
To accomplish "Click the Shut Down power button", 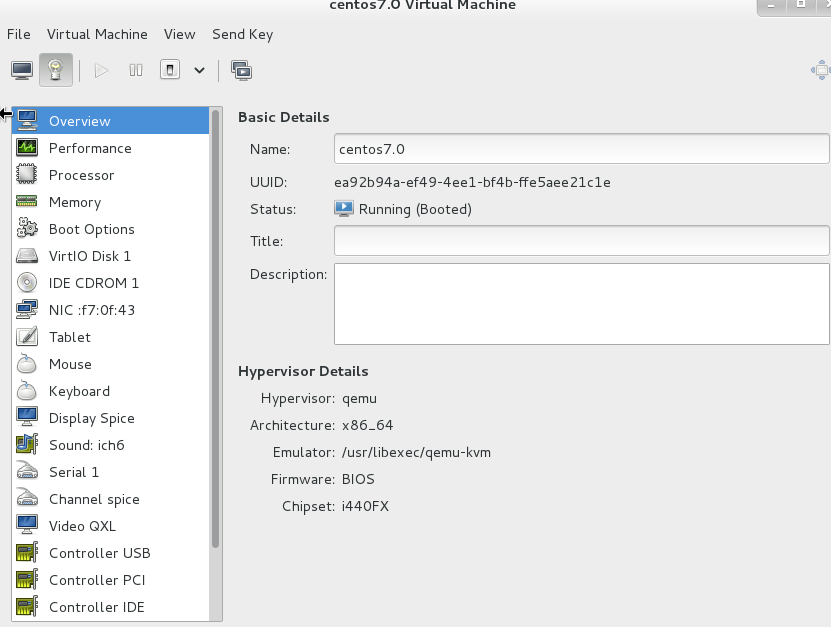I will 170,70.
